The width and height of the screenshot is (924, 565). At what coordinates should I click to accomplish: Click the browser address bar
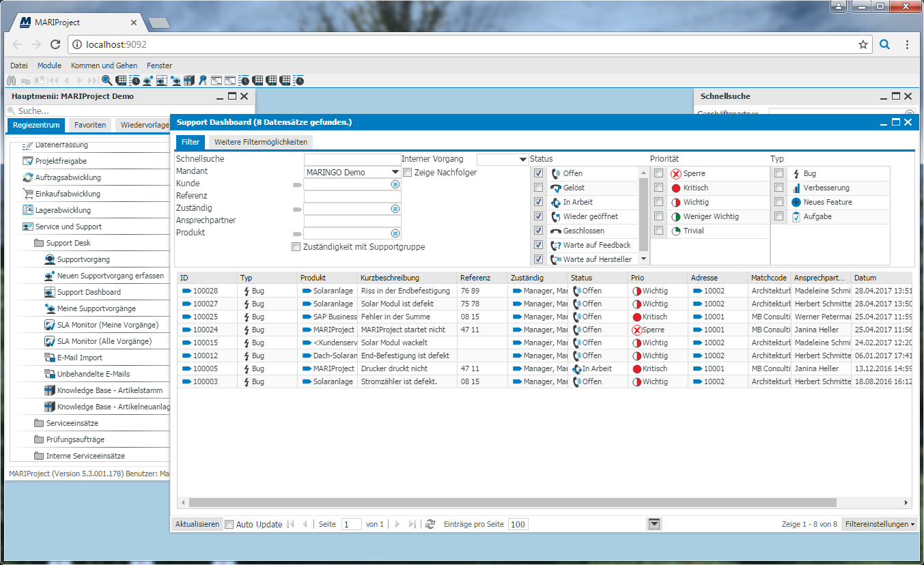tap(469, 44)
